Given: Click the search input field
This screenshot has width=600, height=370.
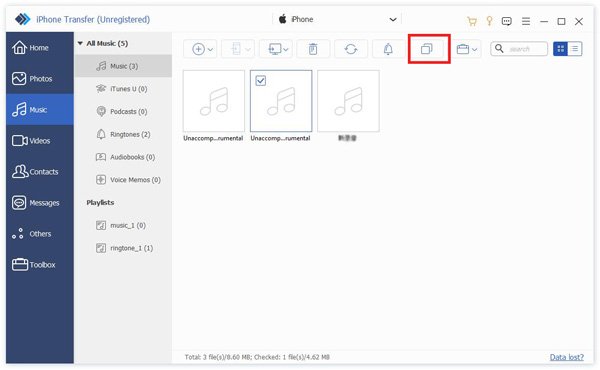Looking at the screenshot, I should point(519,49).
